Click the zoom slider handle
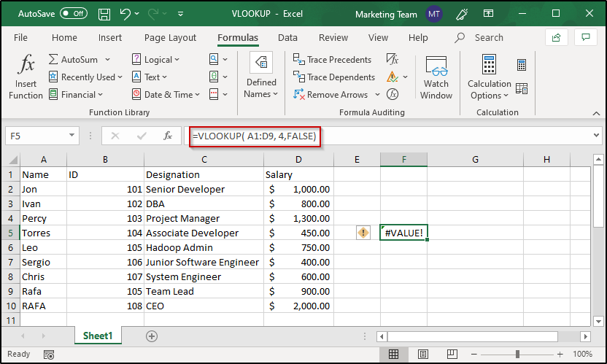 517,354
